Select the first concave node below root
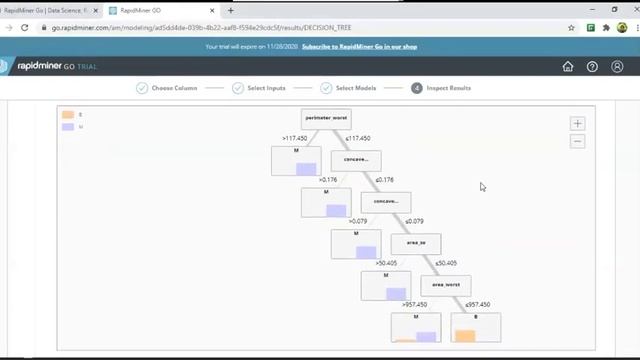This screenshot has height=360, width=640. click(x=356, y=161)
